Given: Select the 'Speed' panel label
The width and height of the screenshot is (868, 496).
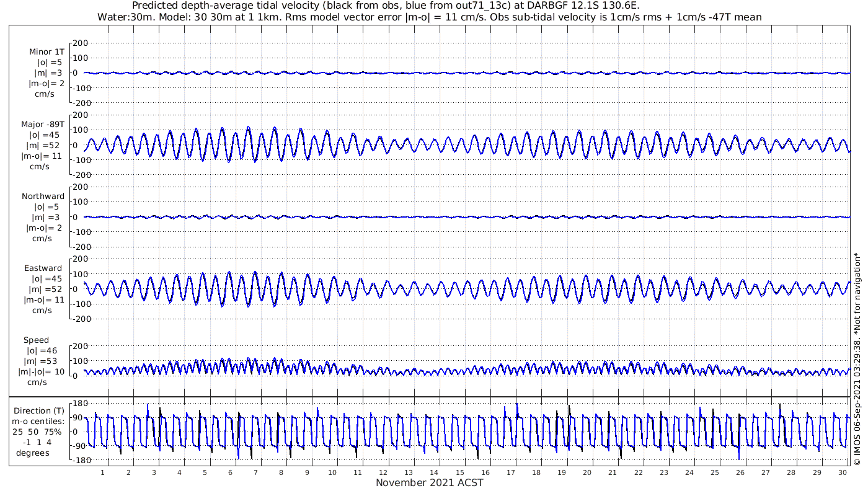Looking at the screenshot, I should (36, 340).
